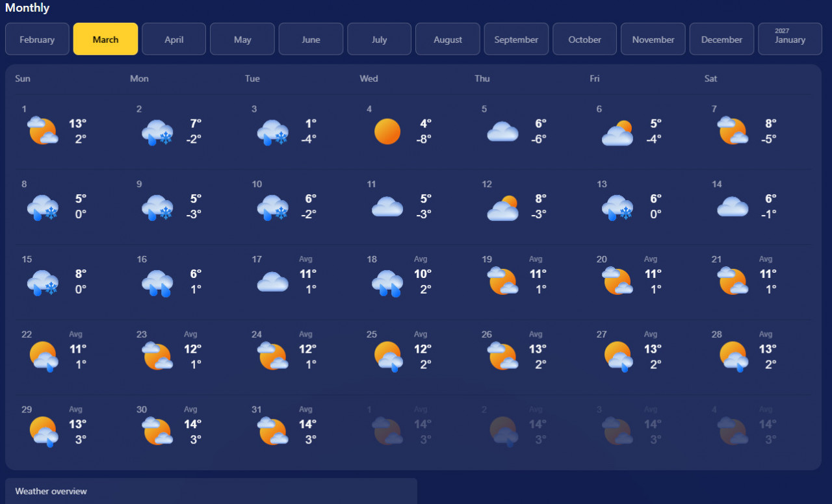
Task: Click the rain showers icon on March 16
Action: click(157, 283)
